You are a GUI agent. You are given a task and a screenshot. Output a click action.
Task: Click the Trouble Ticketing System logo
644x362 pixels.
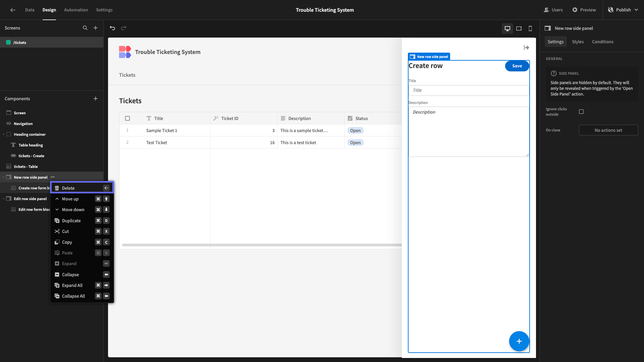(125, 52)
